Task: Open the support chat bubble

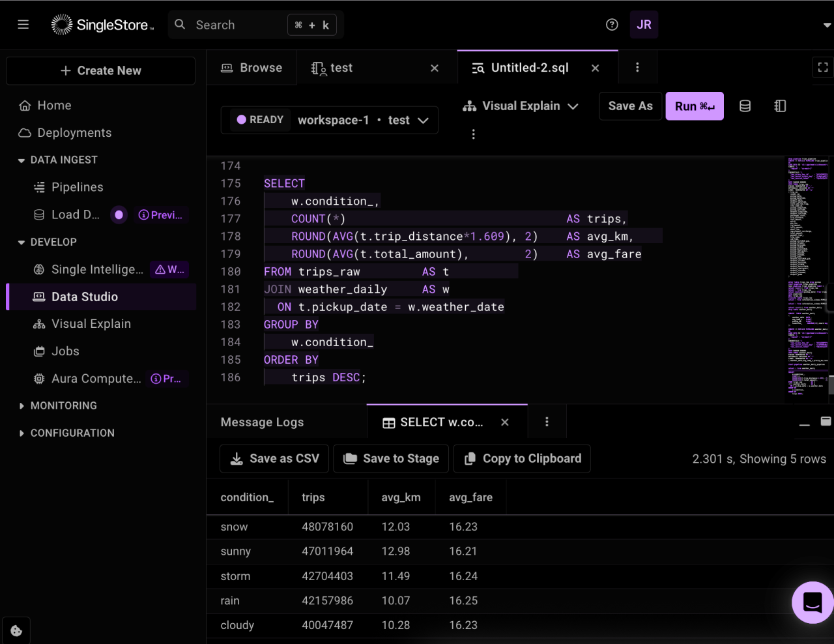Action: 812,602
